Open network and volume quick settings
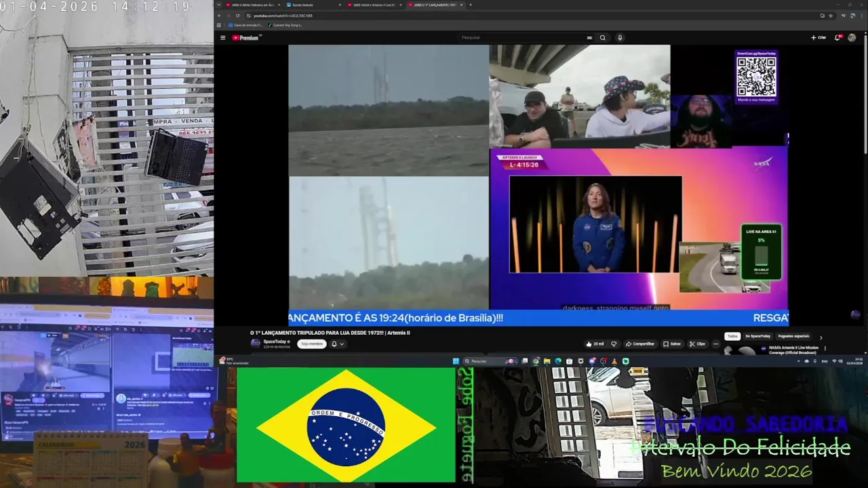This screenshot has width=868, height=488. tap(838, 361)
